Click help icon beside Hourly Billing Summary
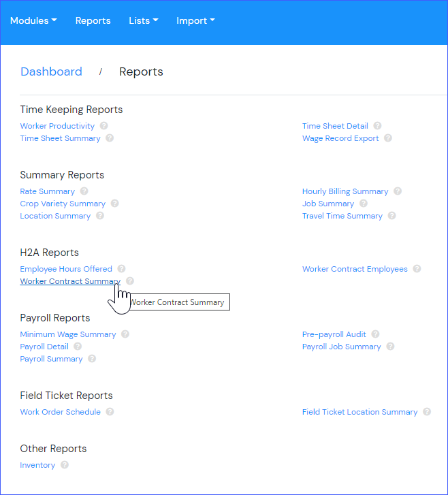This screenshot has height=495, width=448. click(398, 191)
